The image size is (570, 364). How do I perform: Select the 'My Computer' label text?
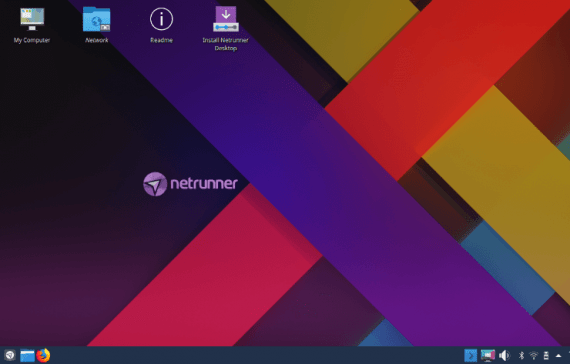coord(32,40)
